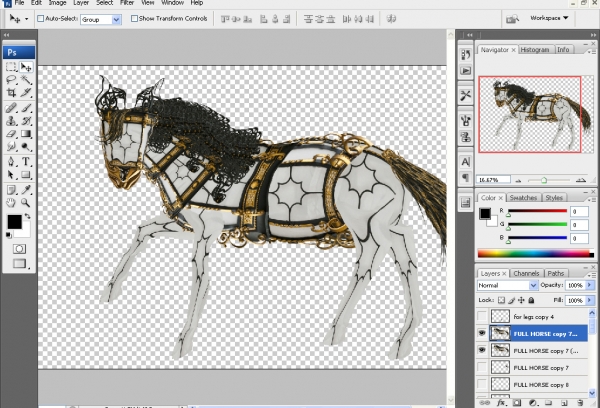Switch to the Paths tab
This screenshot has width=600, height=408.
[x=556, y=273]
